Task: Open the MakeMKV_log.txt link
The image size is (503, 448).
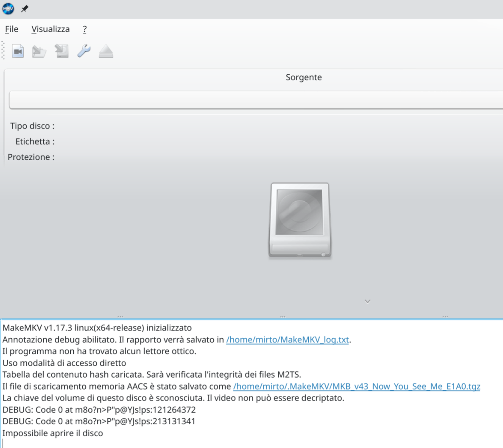Action: [x=288, y=339]
